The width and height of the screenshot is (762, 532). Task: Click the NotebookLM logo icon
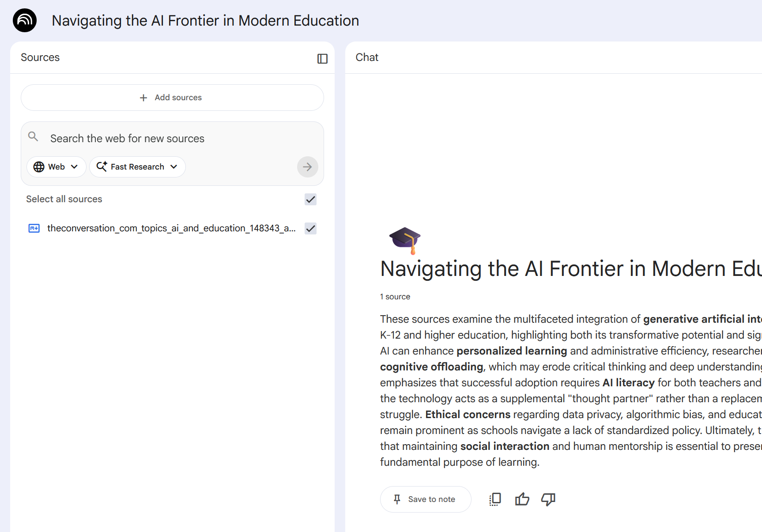pyautogui.click(x=25, y=20)
